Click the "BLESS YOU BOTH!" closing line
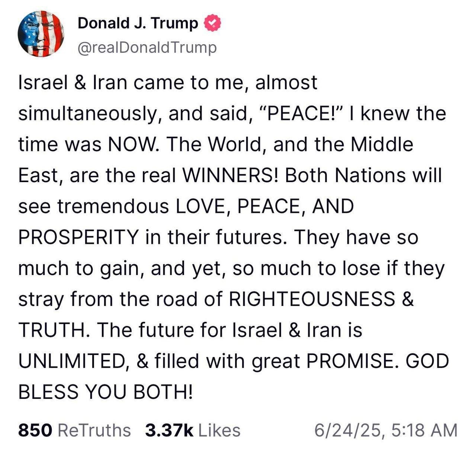The image size is (476, 449). click(x=106, y=392)
